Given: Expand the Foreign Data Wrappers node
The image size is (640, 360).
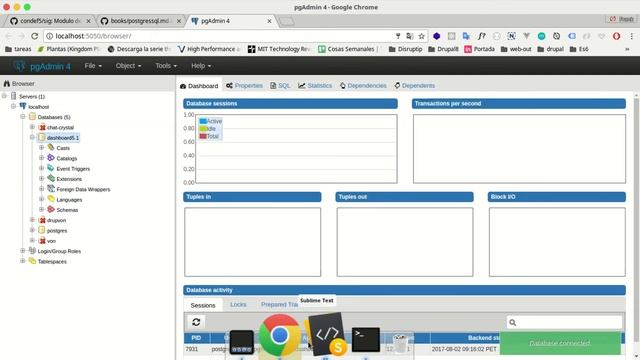Looking at the screenshot, I should coord(42,189).
